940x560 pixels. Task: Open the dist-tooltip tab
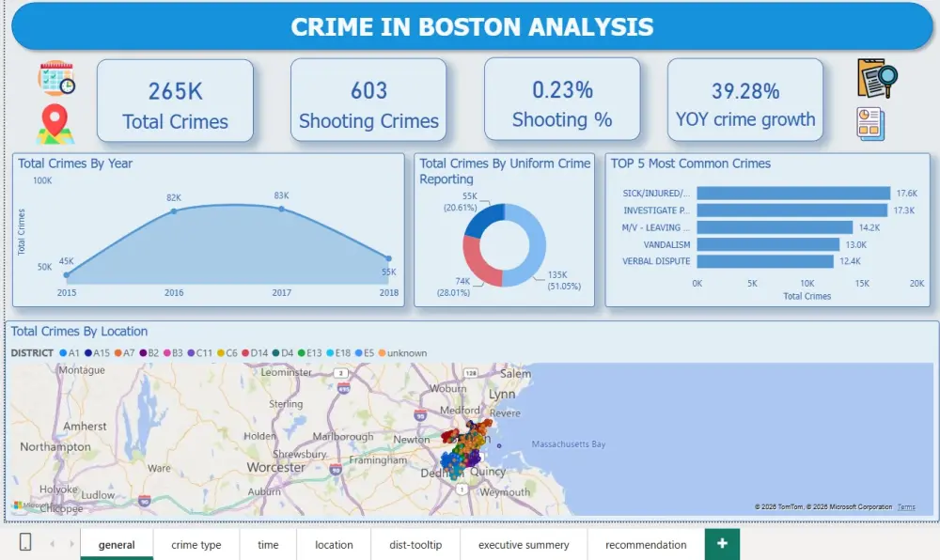pos(415,544)
